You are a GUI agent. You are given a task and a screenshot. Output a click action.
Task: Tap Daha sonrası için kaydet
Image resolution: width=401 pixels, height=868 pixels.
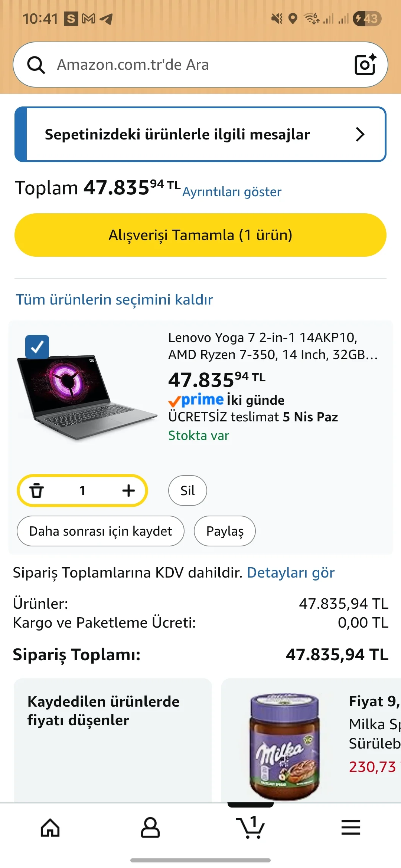pos(101,531)
